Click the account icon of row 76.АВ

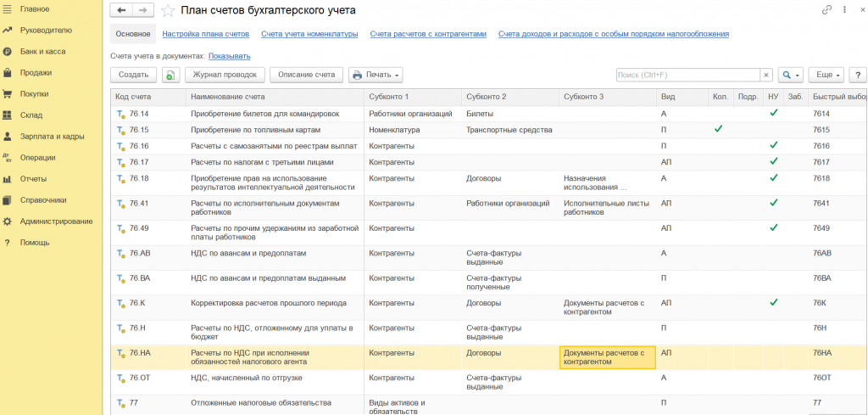tap(120, 254)
